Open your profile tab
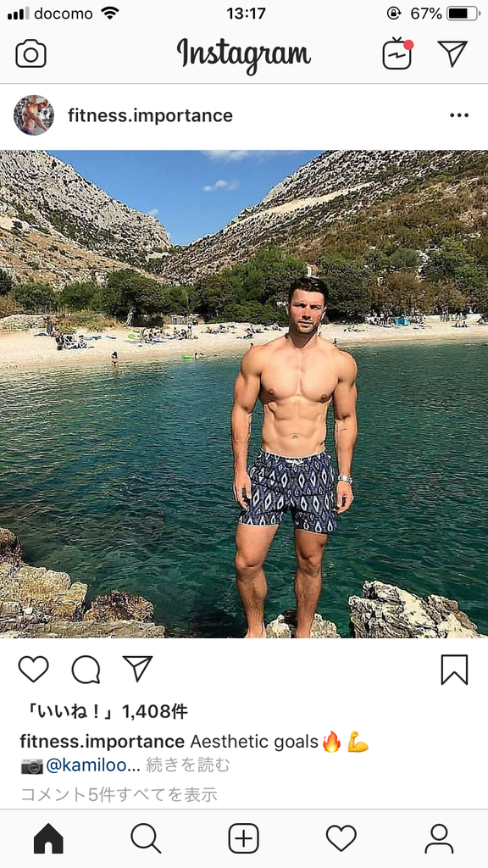Screen dimensions: 488x868 439,838
